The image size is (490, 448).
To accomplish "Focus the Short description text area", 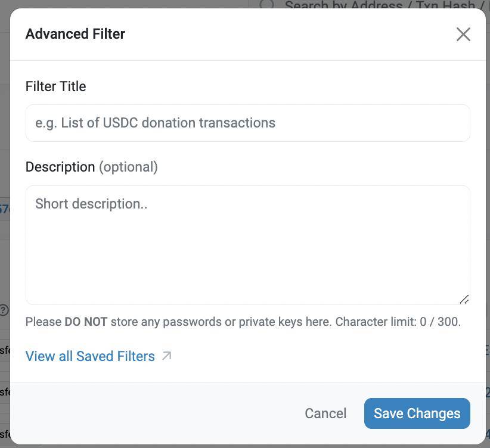I will tap(248, 245).
